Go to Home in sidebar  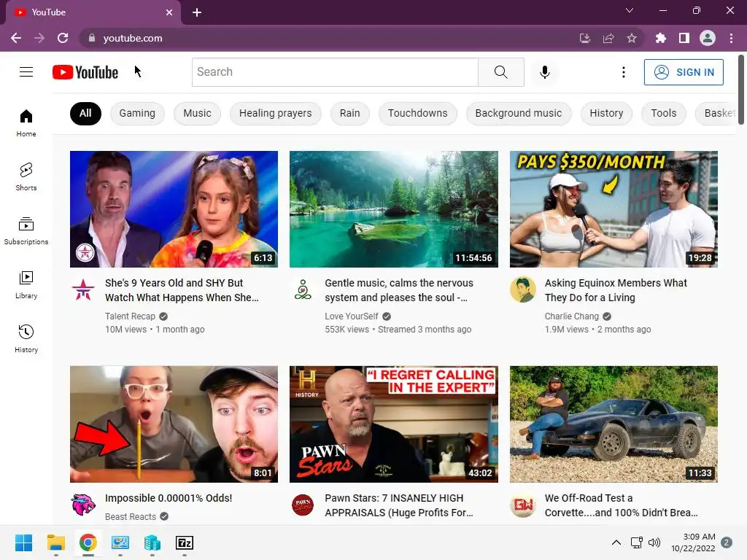(x=26, y=122)
